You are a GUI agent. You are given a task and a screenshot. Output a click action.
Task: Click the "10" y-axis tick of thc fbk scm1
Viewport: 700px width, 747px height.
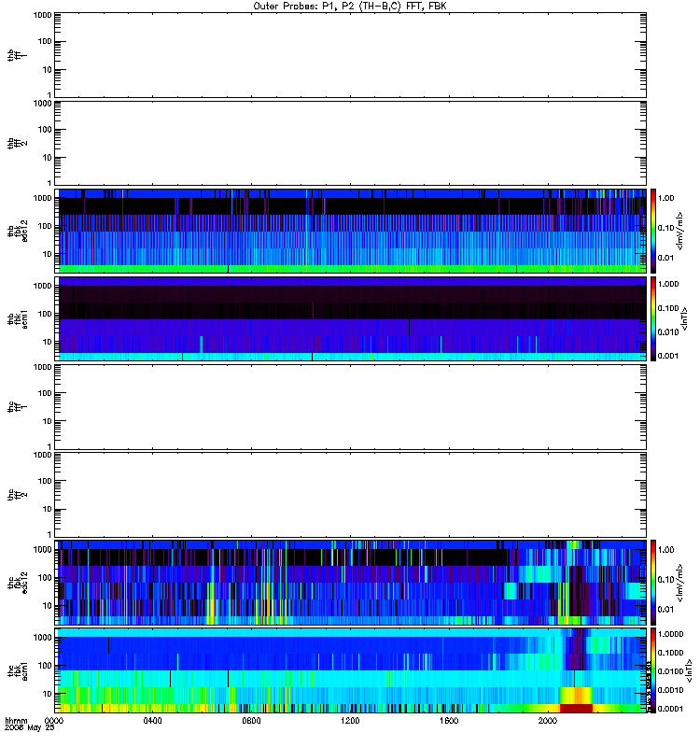(x=48, y=694)
